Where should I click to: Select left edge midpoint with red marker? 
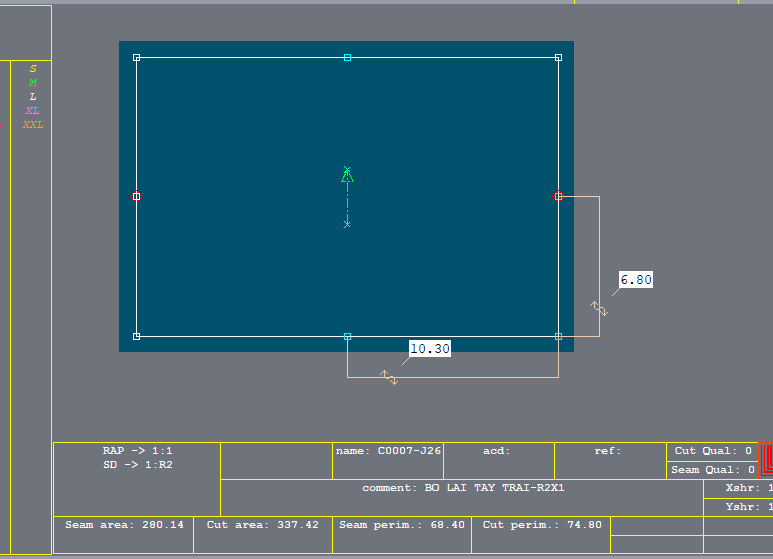[137, 197]
